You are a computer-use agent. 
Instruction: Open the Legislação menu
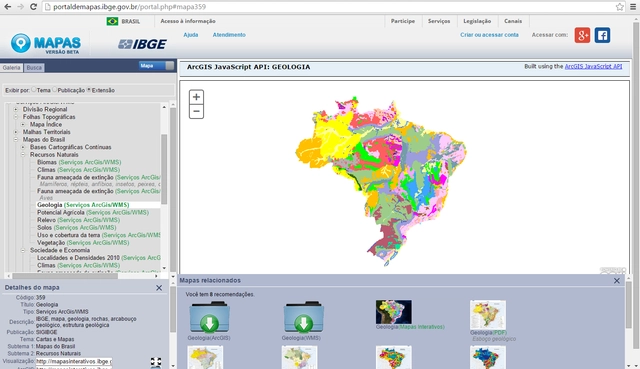pos(477,21)
